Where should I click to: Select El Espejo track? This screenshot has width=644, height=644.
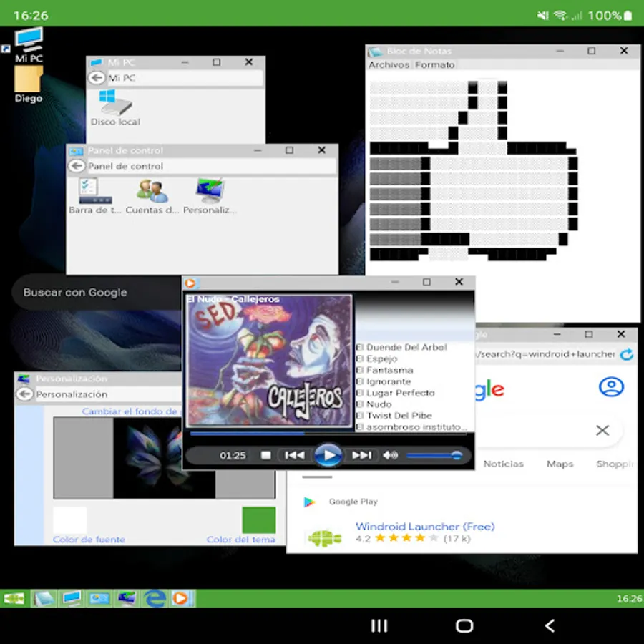[x=376, y=359]
